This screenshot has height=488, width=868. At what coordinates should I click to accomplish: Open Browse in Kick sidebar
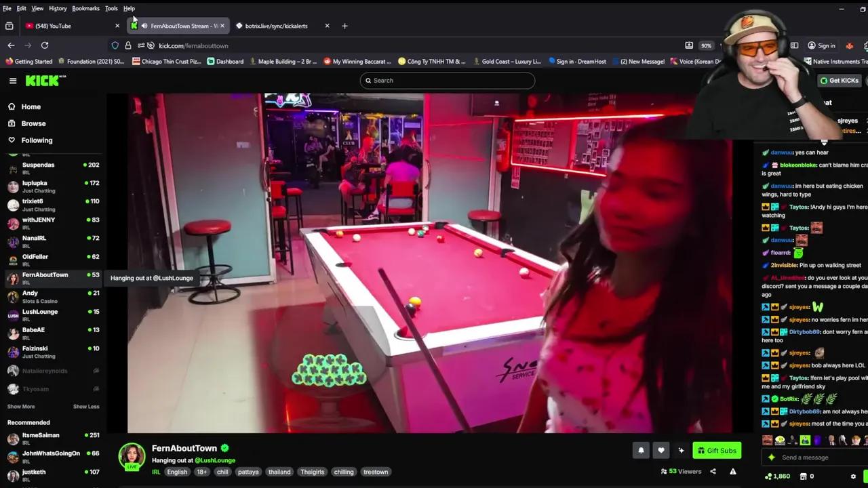(x=33, y=124)
